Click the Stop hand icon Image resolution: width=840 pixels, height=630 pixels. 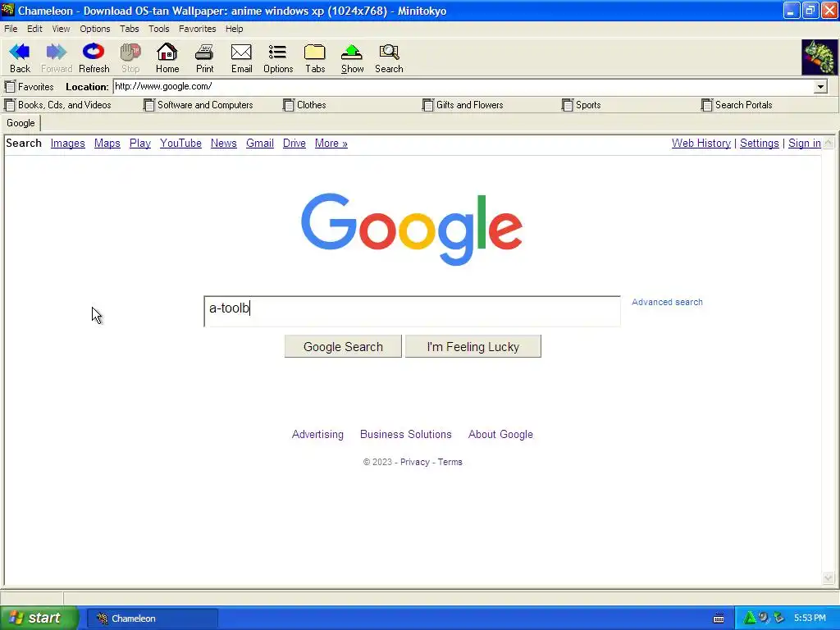point(130,52)
